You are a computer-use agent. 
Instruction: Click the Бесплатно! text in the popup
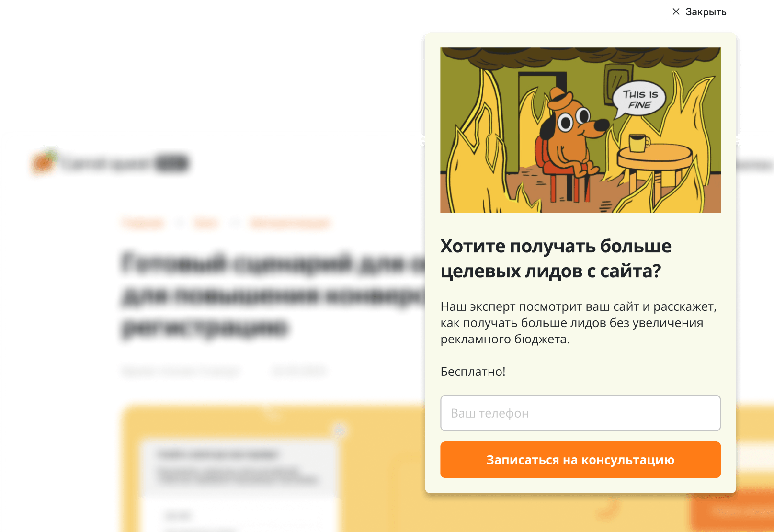click(x=473, y=372)
